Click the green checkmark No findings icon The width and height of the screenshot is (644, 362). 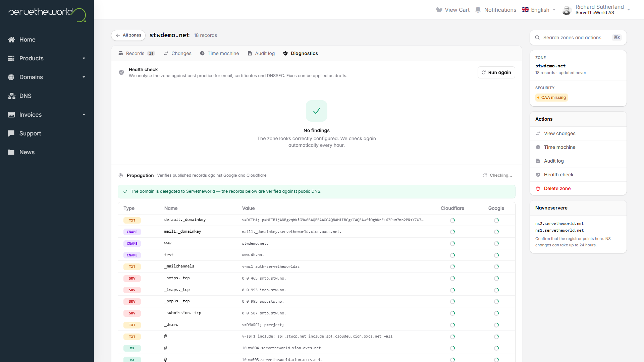[317, 111]
